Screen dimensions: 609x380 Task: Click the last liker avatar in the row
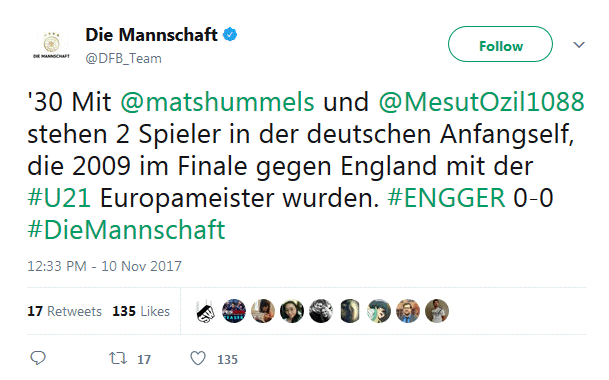point(437,311)
